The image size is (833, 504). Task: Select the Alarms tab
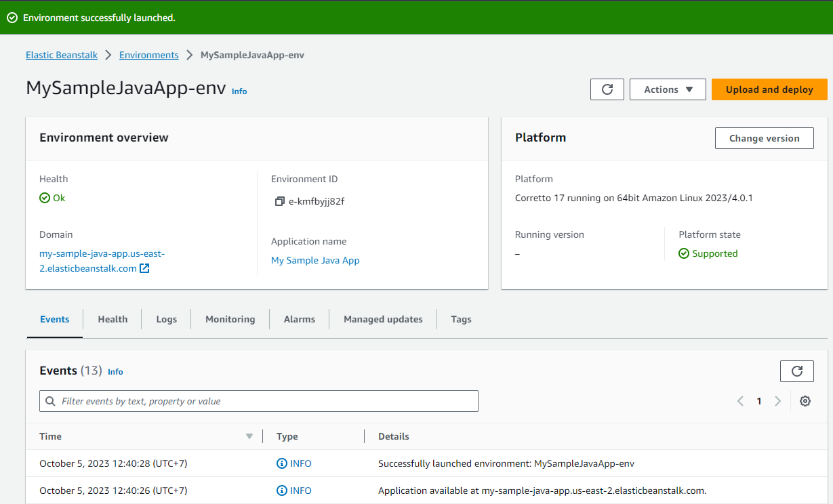click(300, 319)
